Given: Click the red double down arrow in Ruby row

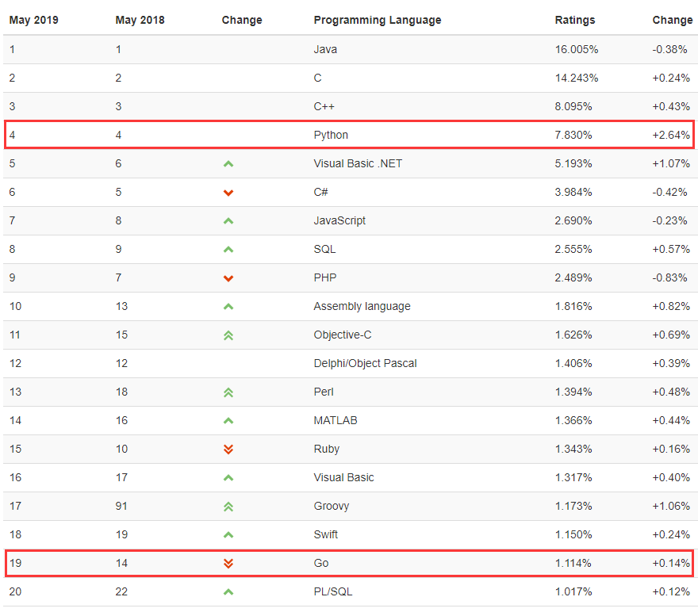Looking at the screenshot, I should point(228,449).
